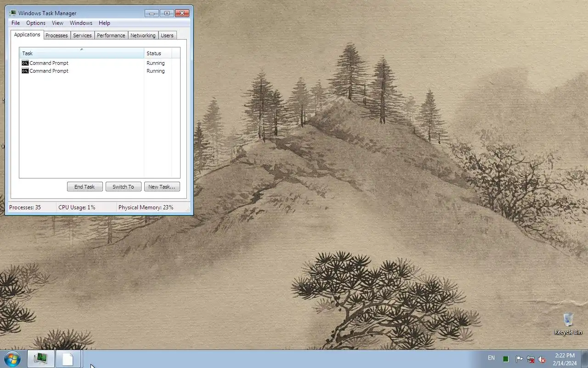The image size is (588, 368).
Task: Click CPU Usage: 1% in status bar
Action: pos(77,207)
